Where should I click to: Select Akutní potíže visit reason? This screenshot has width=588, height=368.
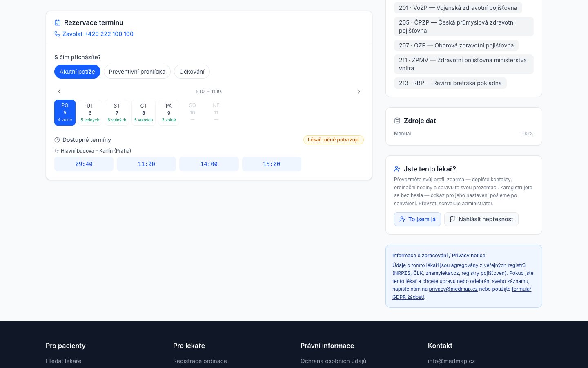[77, 72]
